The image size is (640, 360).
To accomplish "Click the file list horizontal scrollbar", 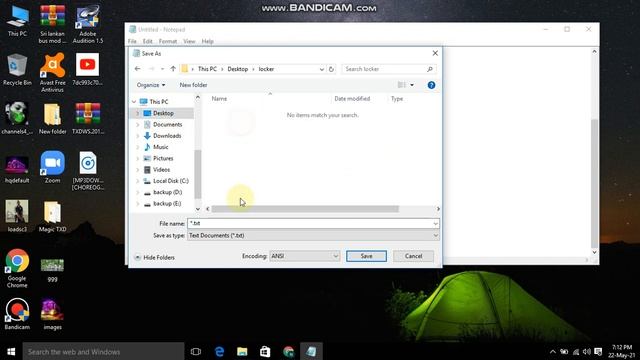I will click(305, 209).
